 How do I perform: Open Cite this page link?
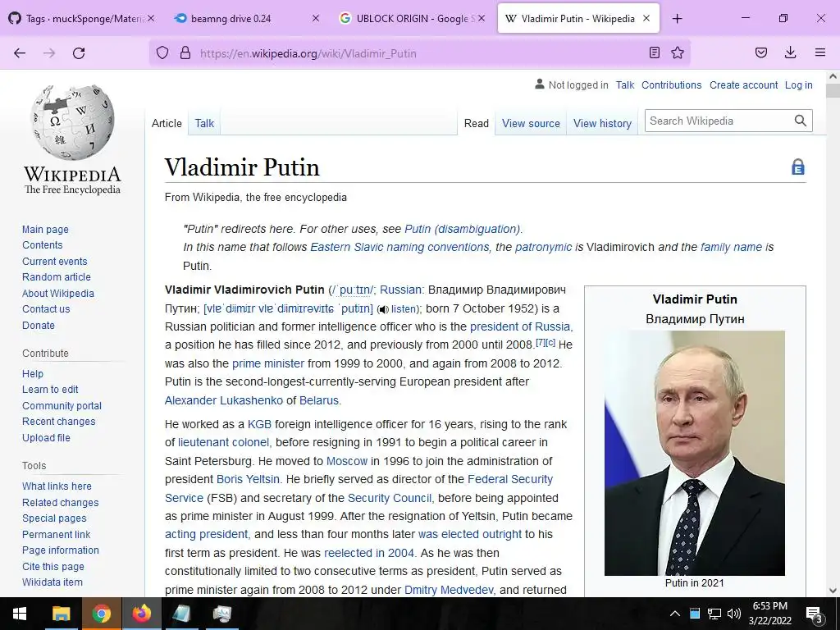53,566
